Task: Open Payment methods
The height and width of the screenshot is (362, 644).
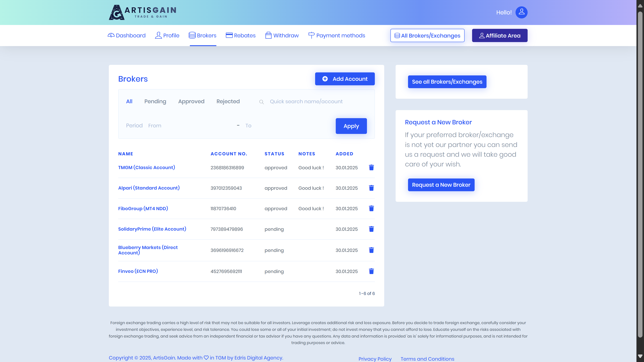Action: coord(337,36)
